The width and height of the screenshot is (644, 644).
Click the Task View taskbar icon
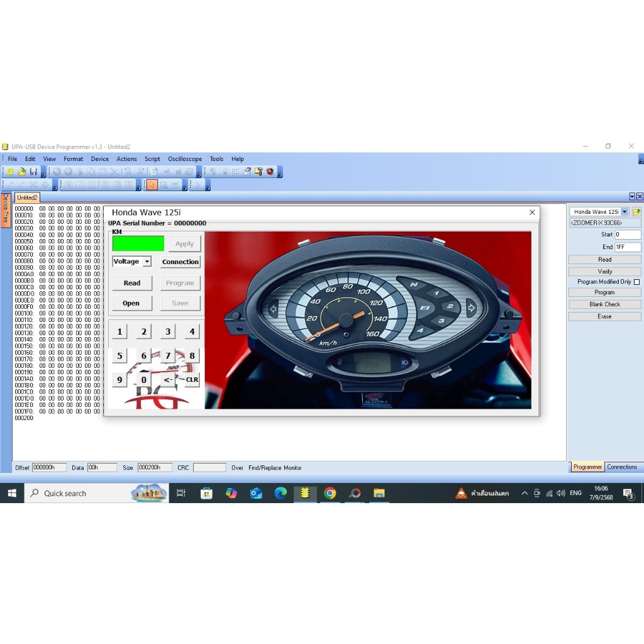coord(181,493)
